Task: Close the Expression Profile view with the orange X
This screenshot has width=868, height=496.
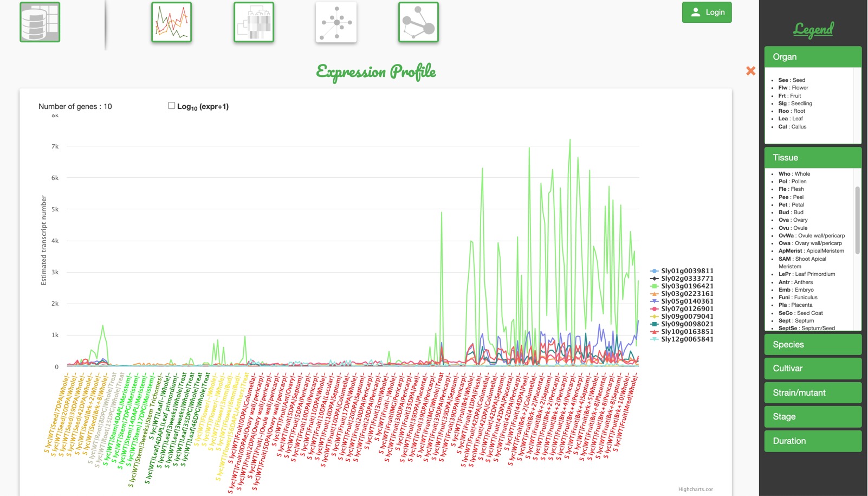Action: [750, 70]
